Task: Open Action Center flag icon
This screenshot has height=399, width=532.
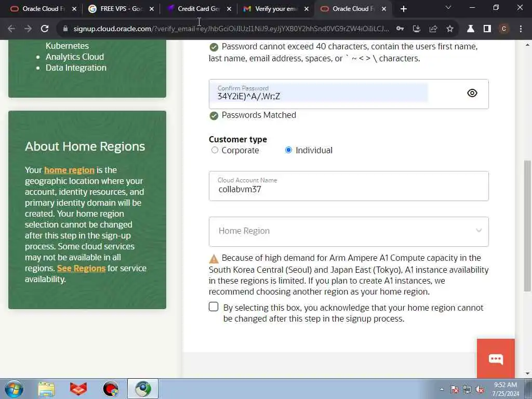Action: [x=454, y=390]
